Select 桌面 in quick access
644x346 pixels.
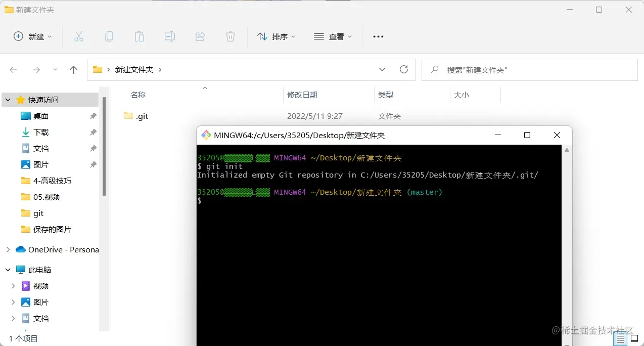click(41, 116)
